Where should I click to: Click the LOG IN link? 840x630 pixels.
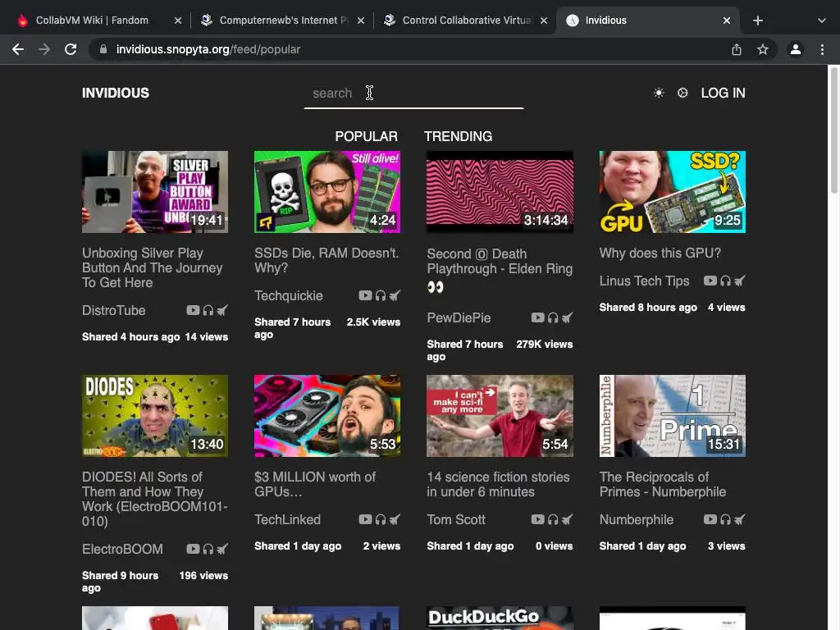point(723,93)
